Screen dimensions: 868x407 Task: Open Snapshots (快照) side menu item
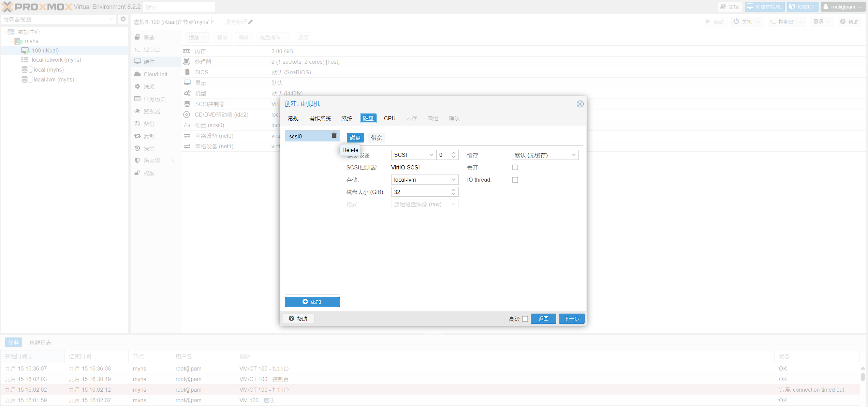point(156,148)
